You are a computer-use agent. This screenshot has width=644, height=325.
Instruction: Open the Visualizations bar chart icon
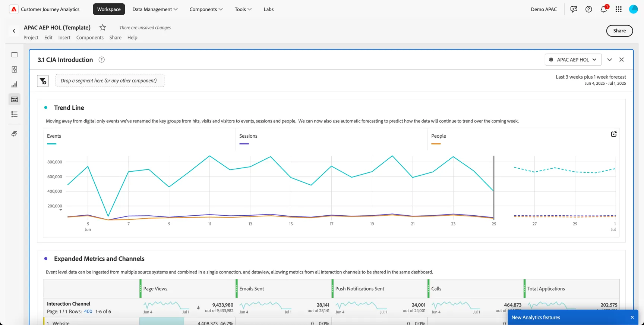pyautogui.click(x=15, y=84)
